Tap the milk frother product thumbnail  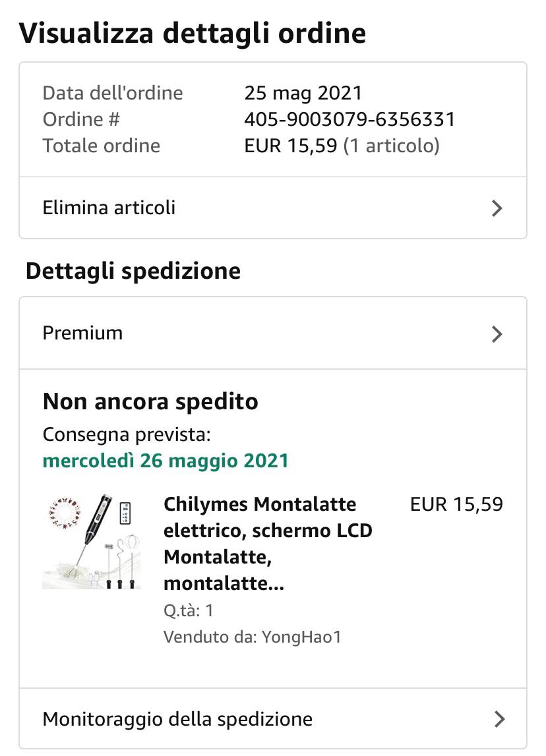pyautogui.click(x=91, y=541)
